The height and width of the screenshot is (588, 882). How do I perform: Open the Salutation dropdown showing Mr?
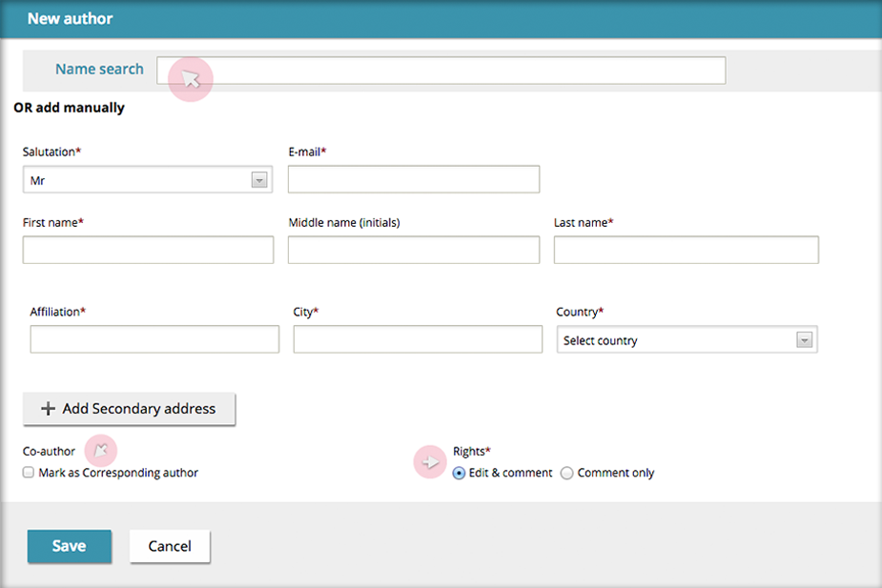(148, 180)
